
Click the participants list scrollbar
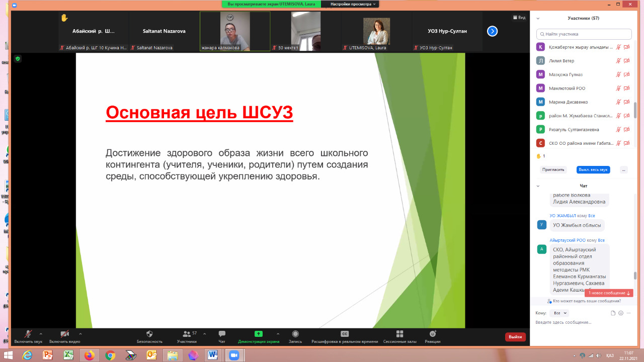click(x=635, y=110)
